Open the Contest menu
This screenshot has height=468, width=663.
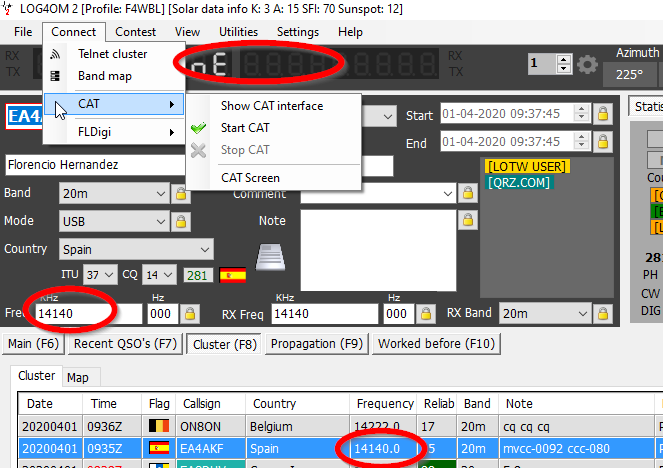pos(135,32)
